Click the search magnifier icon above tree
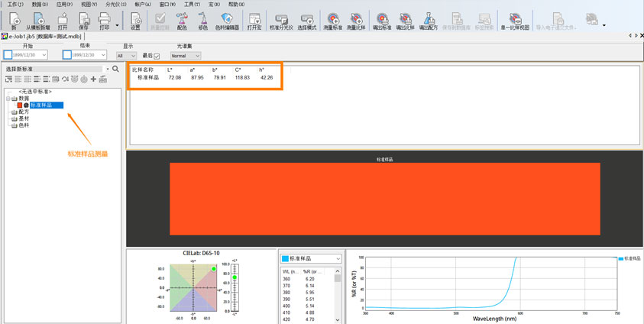This screenshot has height=324, width=644. pos(115,69)
